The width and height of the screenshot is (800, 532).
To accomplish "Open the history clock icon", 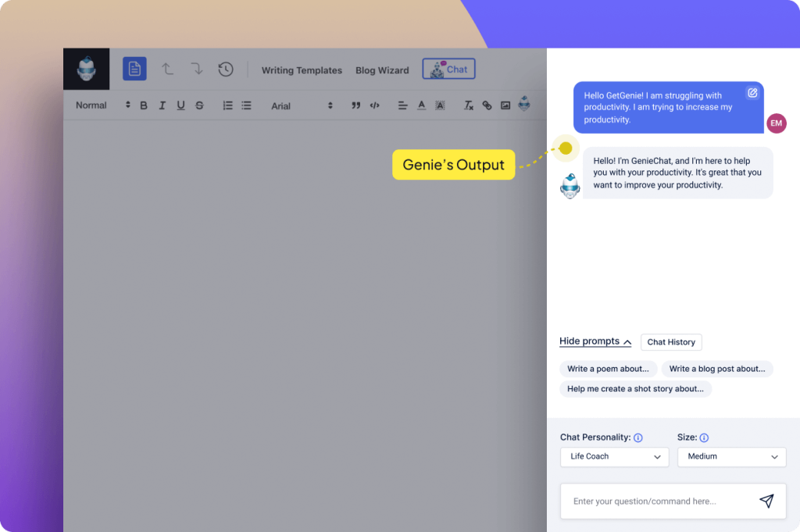I will (226, 69).
